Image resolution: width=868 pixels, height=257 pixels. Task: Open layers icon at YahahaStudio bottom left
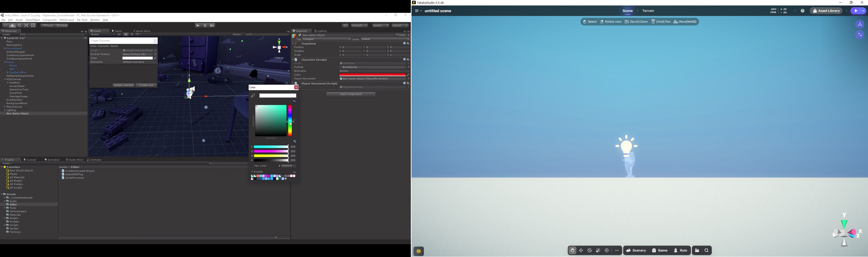419,251
